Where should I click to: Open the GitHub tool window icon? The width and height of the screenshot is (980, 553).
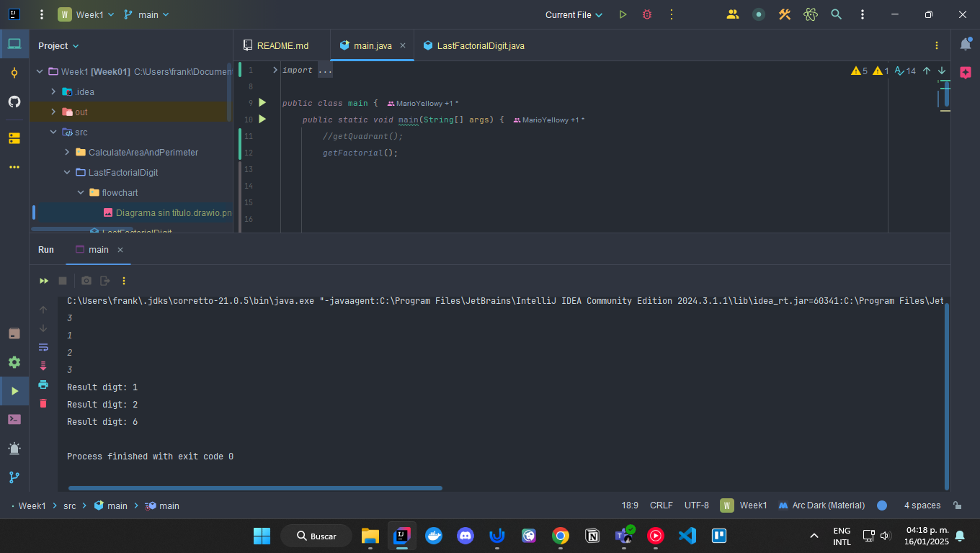tap(14, 102)
